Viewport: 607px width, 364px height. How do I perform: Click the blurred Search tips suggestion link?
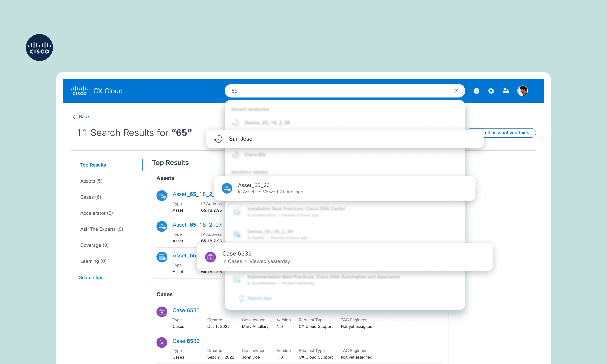coord(259,298)
